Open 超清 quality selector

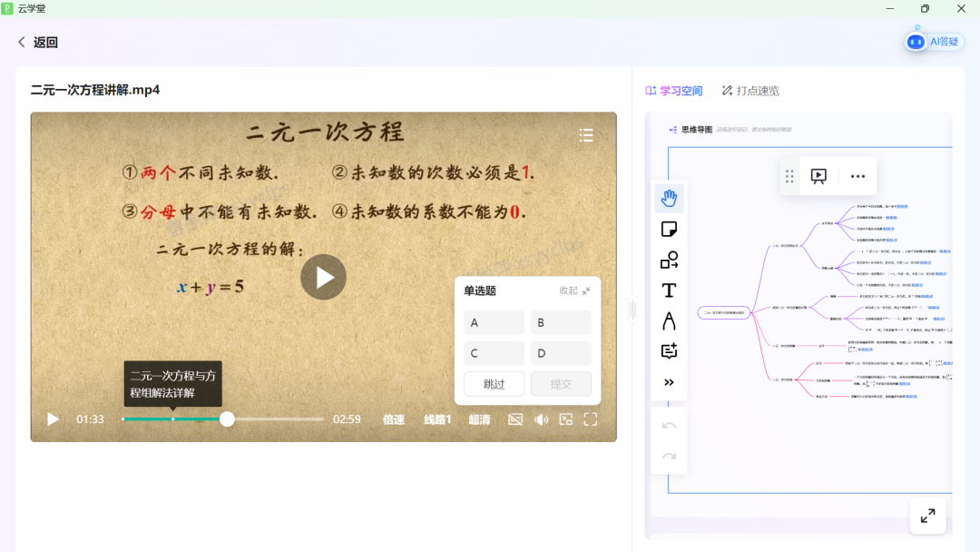coord(479,419)
